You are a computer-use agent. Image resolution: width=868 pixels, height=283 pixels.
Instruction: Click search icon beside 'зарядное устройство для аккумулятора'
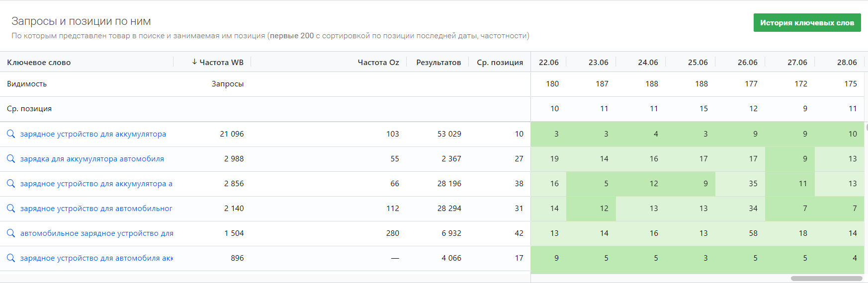(11, 134)
